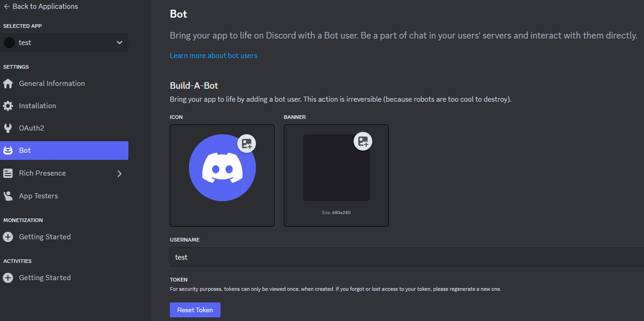The width and height of the screenshot is (644, 321).
Task: Click plus icon beside Monetization Getting Started
Action: pyautogui.click(x=8, y=237)
